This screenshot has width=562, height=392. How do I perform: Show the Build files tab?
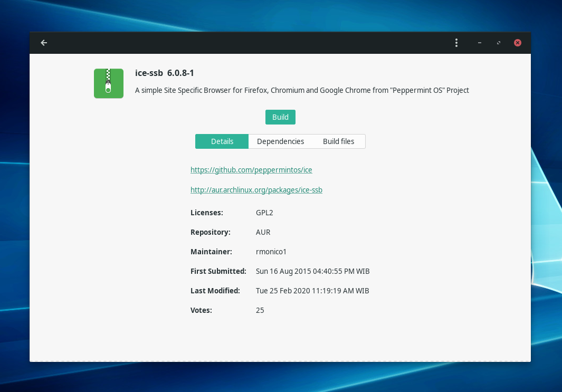(338, 141)
